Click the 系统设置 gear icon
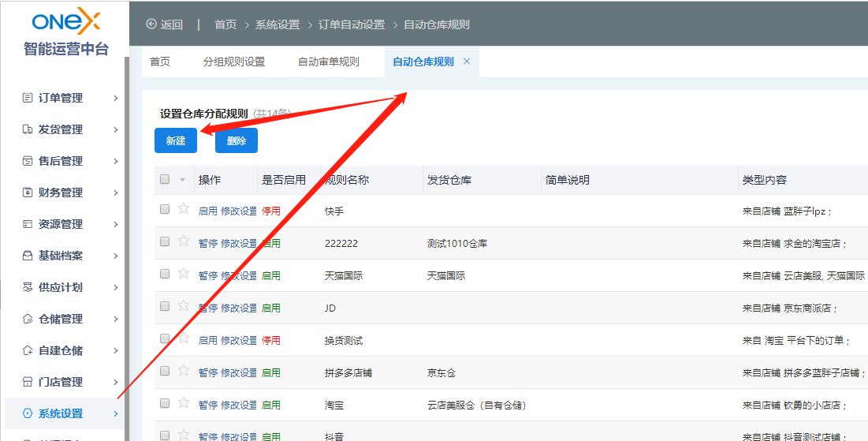Screen dimensions: 868x441 click(27, 414)
